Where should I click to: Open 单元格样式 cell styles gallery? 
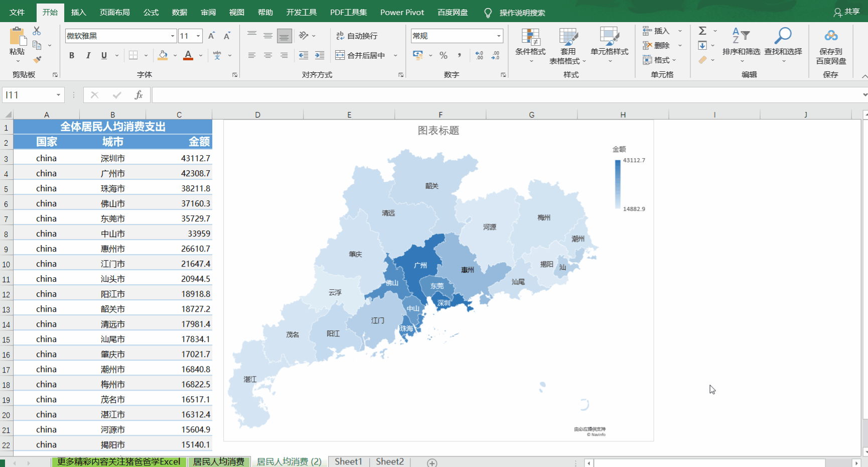pos(609,46)
